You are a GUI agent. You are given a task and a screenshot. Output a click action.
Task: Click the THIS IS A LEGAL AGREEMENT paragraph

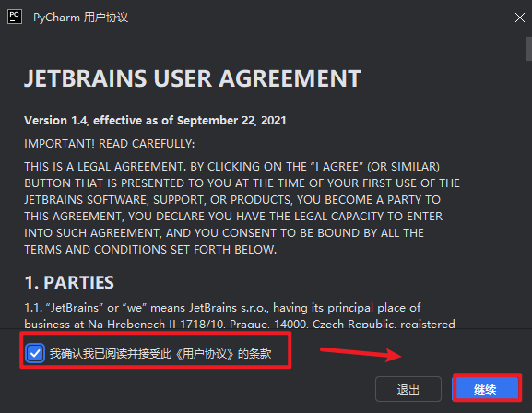[x=242, y=208]
